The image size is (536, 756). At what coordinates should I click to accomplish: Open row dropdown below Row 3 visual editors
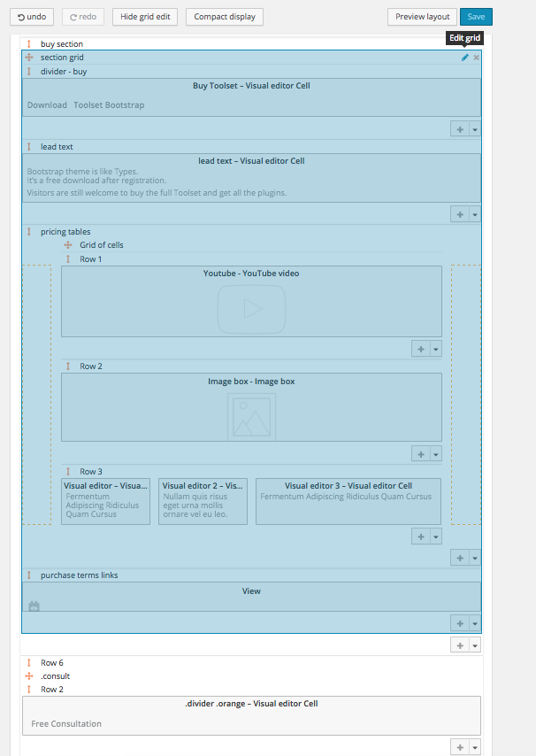coord(436,536)
